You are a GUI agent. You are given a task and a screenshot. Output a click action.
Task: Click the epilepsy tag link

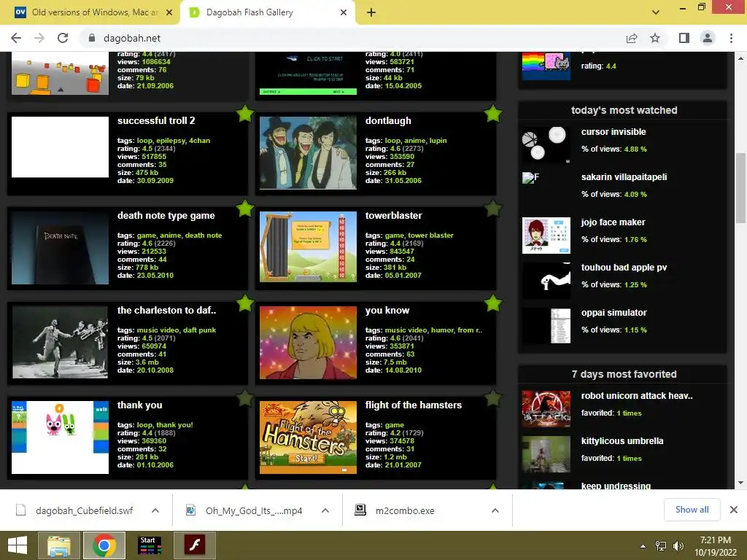pos(171,141)
